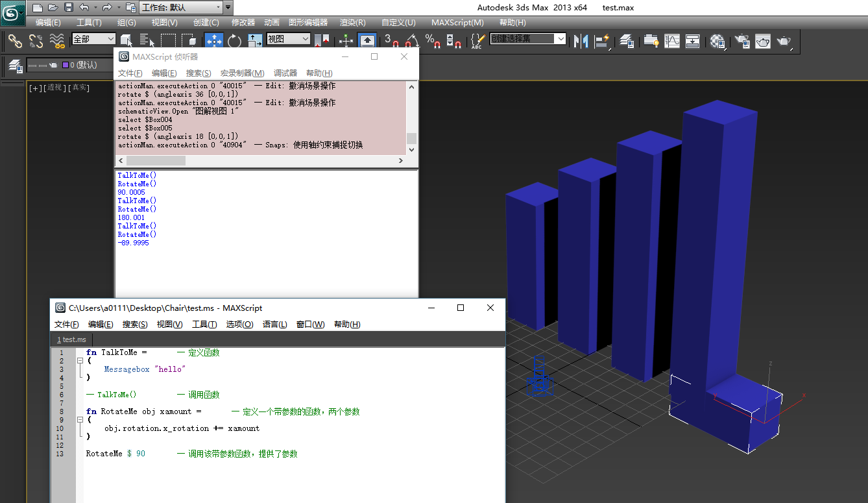Click the Listener horizontal scroll right arrow
The image size is (868, 503).
(x=402, y=160)
